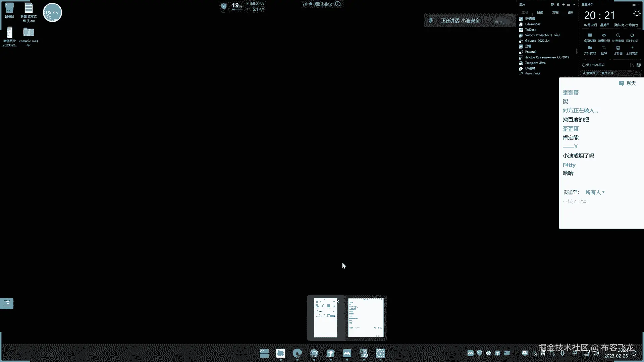
Task: Open 文件管理 file management tool
Action: tap(590, 48)
